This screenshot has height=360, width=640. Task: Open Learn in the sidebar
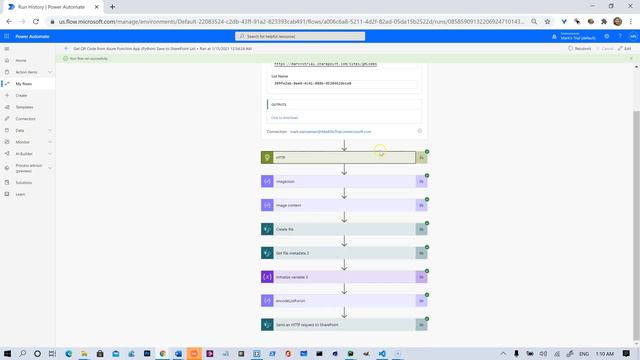pos(20,194)
